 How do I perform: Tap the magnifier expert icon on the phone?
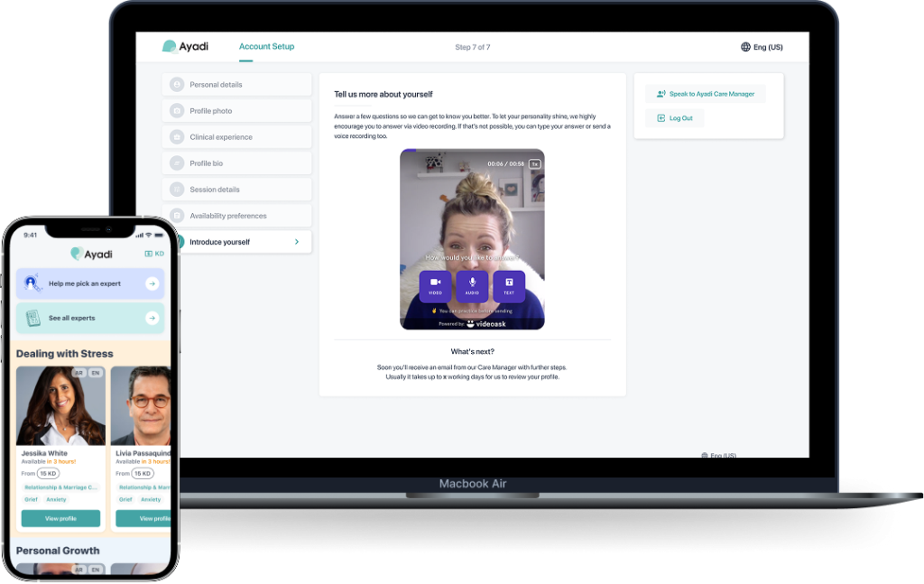(32, 283)
